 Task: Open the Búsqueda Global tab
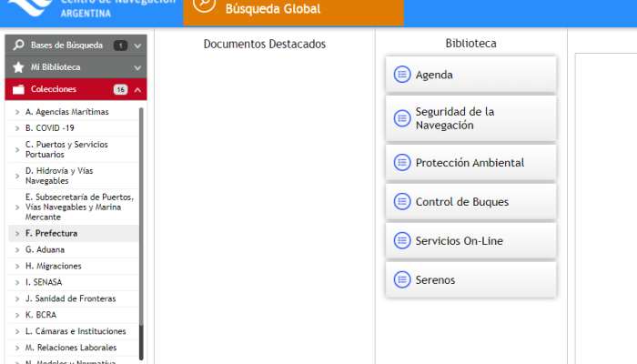click(293, 13)
